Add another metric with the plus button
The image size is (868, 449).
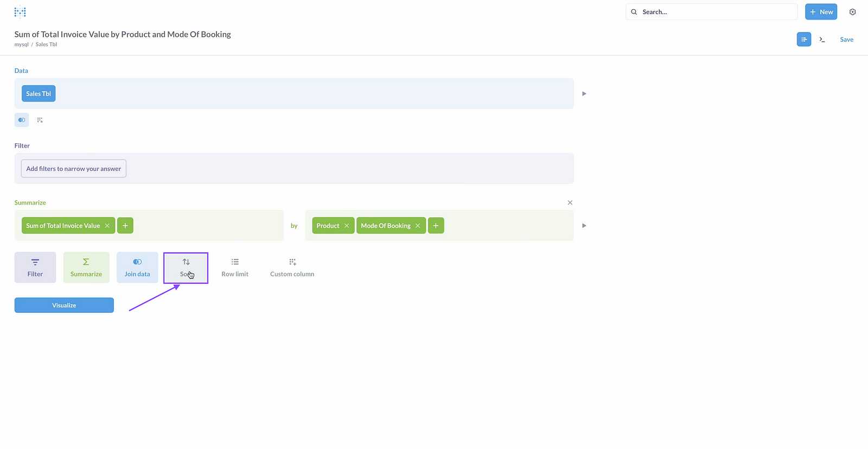click(x=125, y=226)
